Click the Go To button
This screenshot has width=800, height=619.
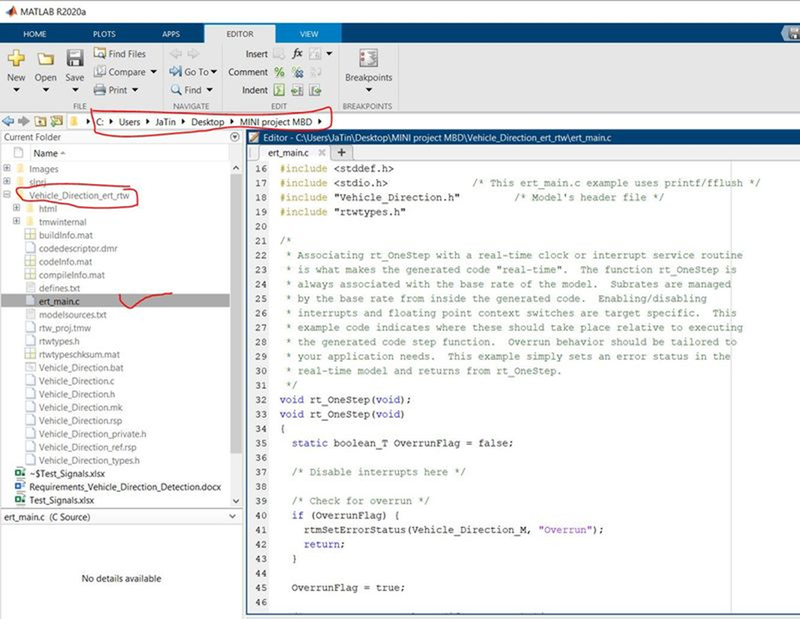[189, 72]
